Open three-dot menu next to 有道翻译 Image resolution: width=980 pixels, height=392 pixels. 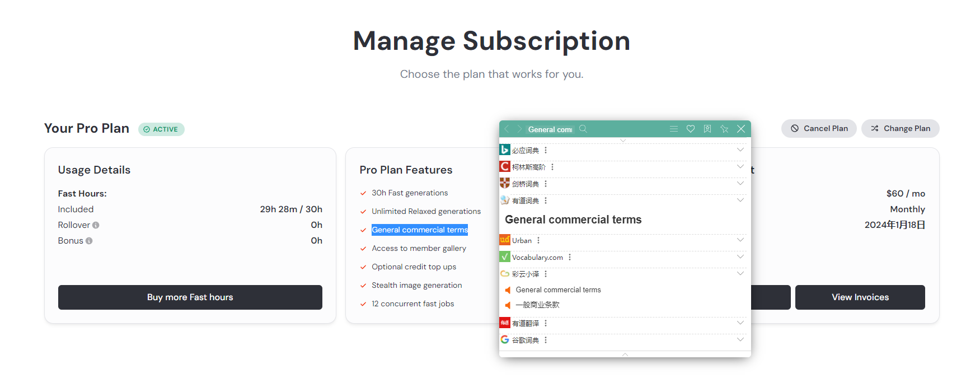click(546, 323)
